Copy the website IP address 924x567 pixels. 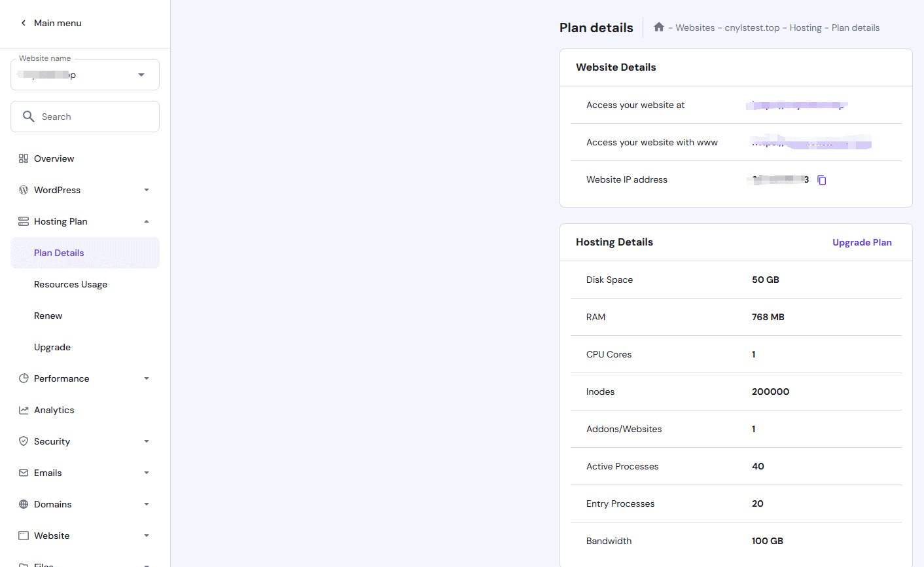(822, 180)
